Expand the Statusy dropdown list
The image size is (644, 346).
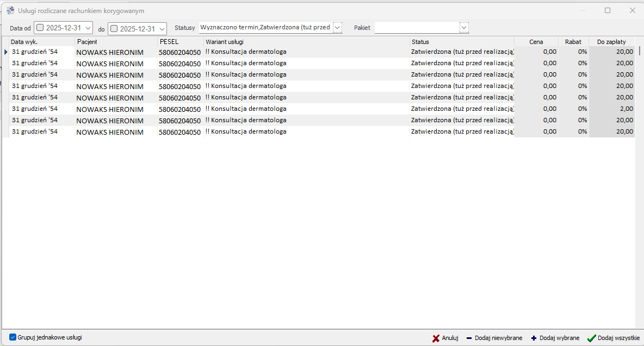click(337, 27)
